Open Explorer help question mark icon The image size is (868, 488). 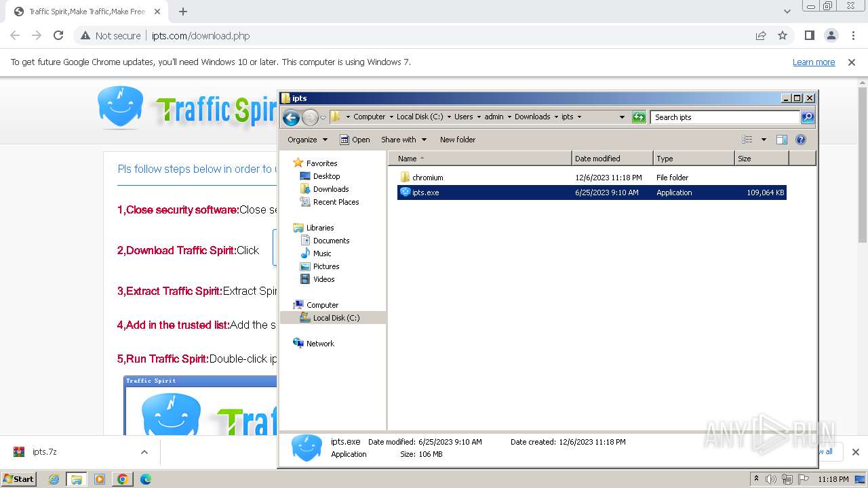pyautogui.click(x=801, y=140)
